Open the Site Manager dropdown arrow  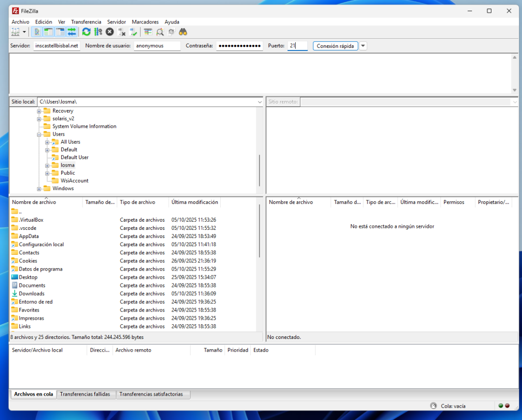pos(24,32)
